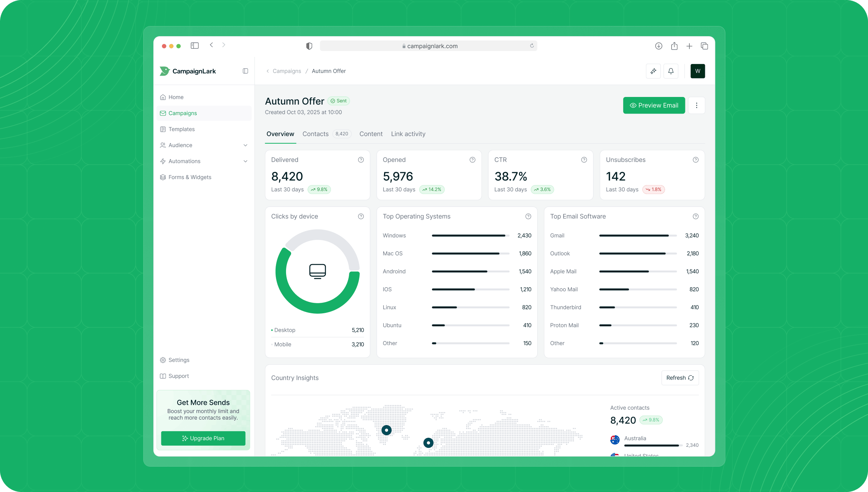868x492 pixels.
Task: Click the help icon on the Delivered card
Action: pos(361,160)
